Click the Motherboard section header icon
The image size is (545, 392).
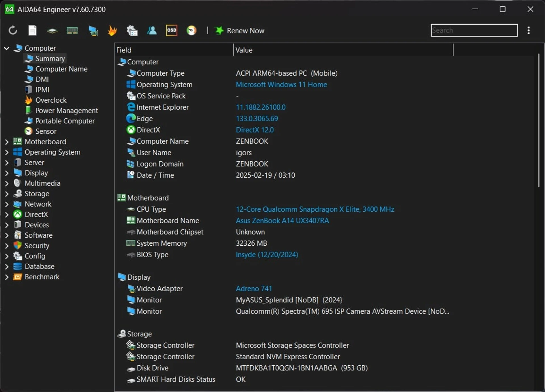[x=121, y=198]
